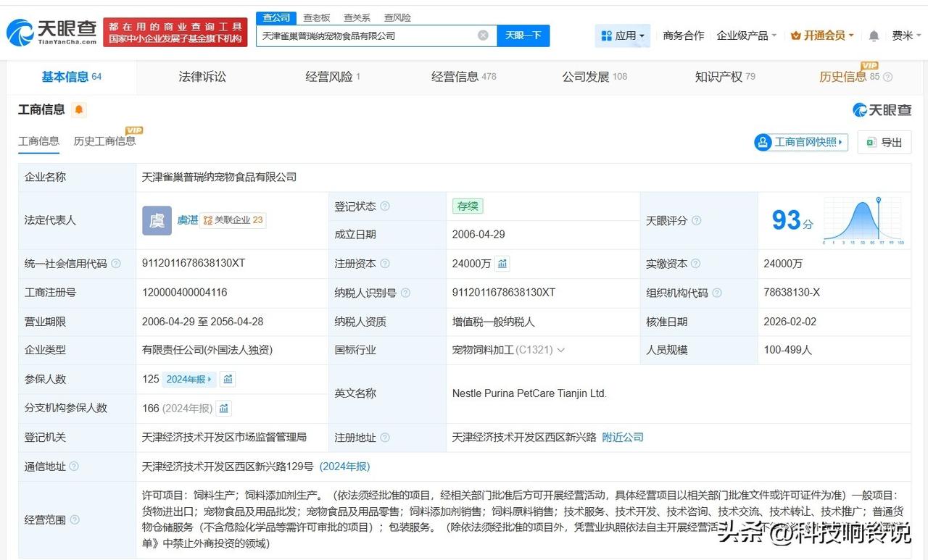The height and width of the screenshot is (560, 928).
Task: Click the 虞 avatar of the legal representative
Action: coord(157,220)
